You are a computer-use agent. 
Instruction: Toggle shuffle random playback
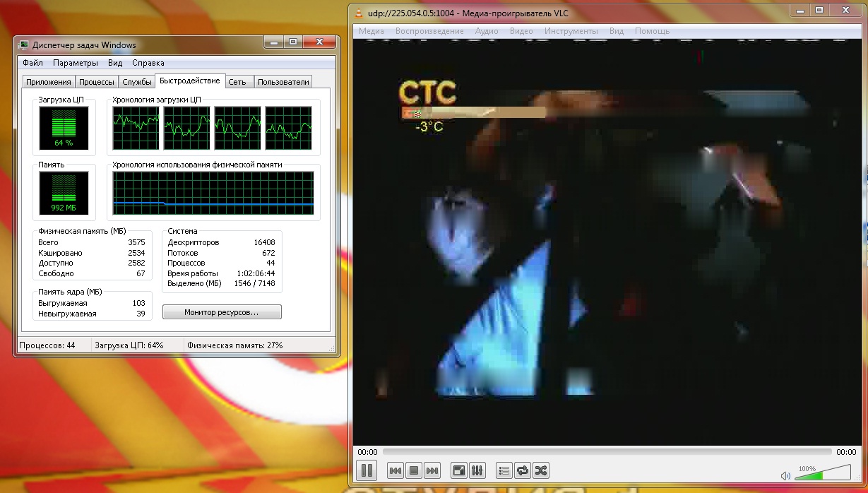[541, 470]
